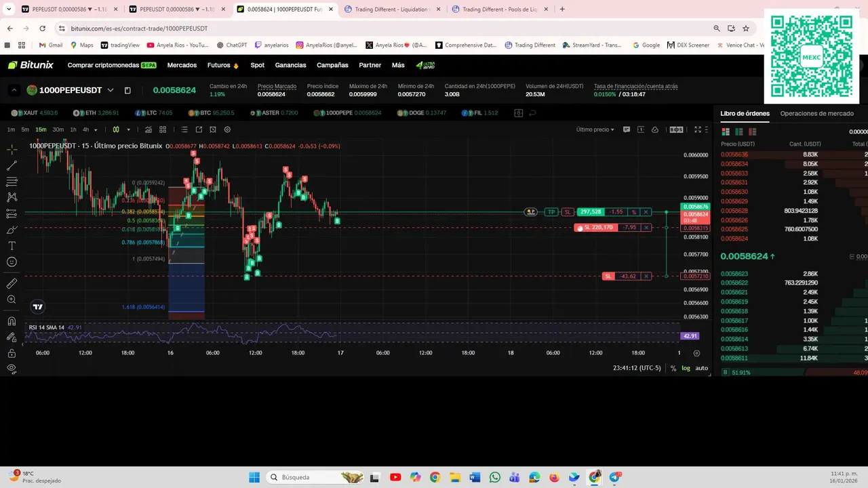Open the indicators menu in chart toolbar
Image resolution: width=868 pixels, height=488 pixels.
(x=149, y=129)
